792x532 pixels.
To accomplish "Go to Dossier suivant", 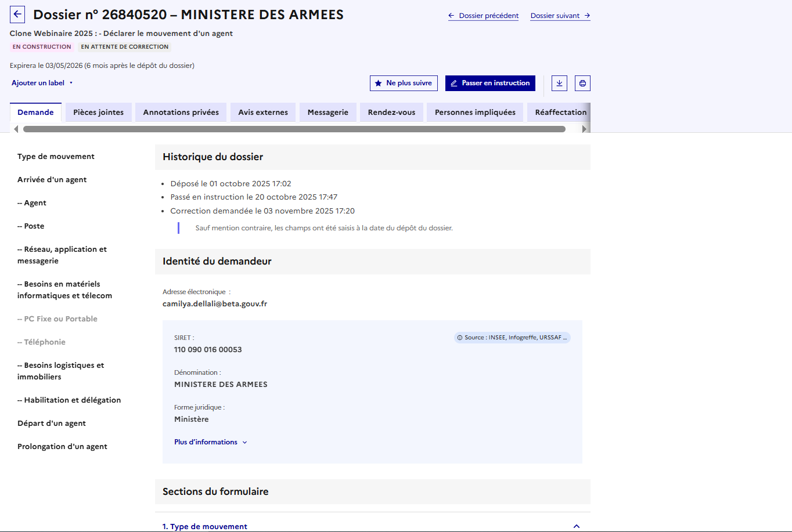I will [x=560, y=16].
